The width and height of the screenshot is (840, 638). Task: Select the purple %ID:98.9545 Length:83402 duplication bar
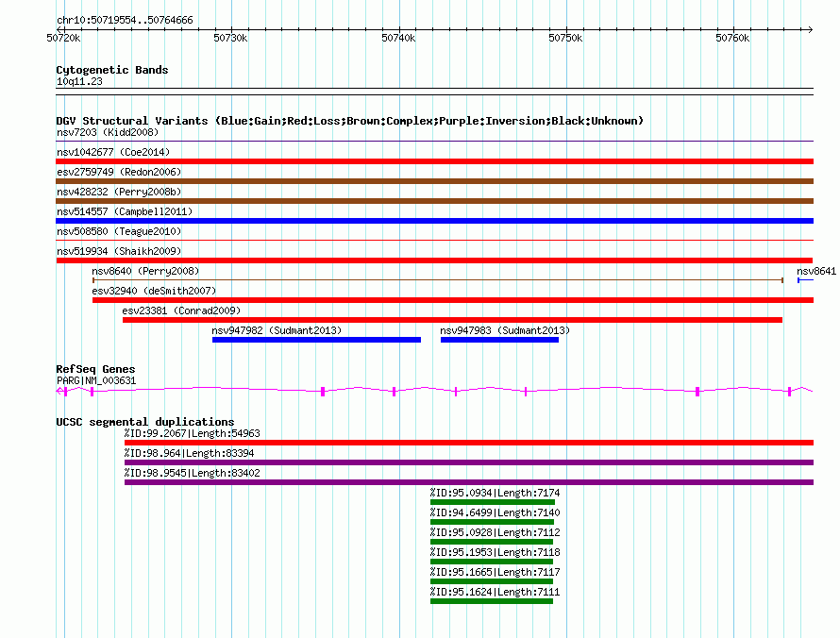click(469, 482)
